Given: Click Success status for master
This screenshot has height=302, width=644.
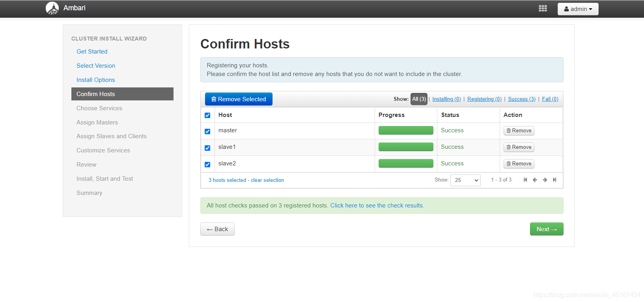Looking at the screenshot, I should tap(452, 130).
